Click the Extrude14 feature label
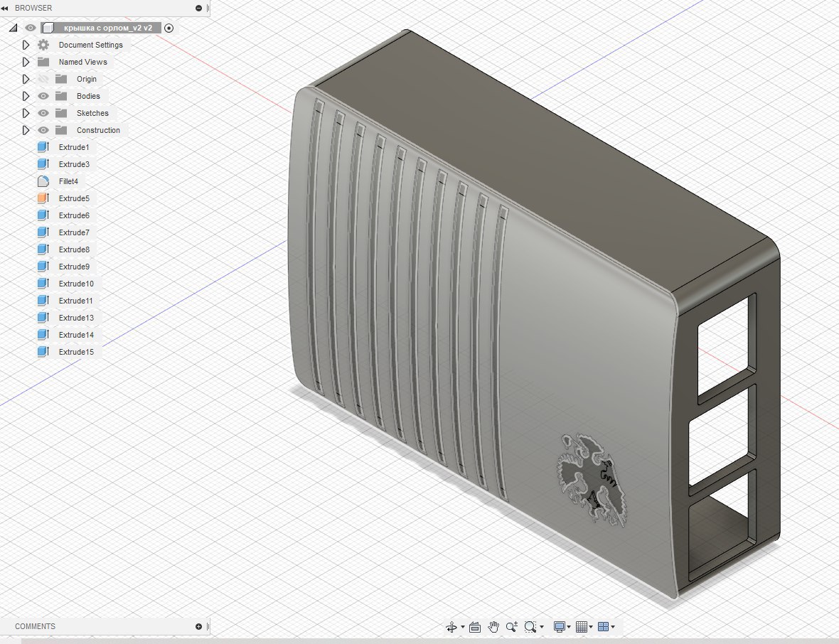Screen dimensions: 839x644 pyautogui.click(x=76, y=335)
